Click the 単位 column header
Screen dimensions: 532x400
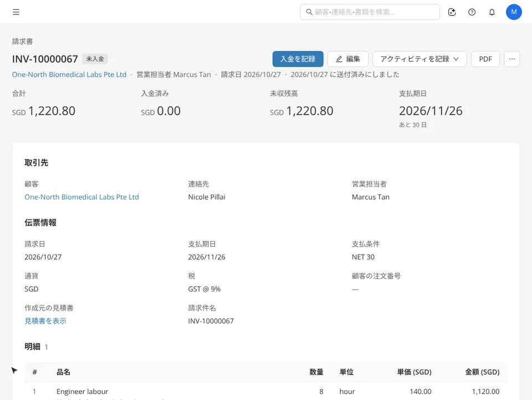point(346,372)
